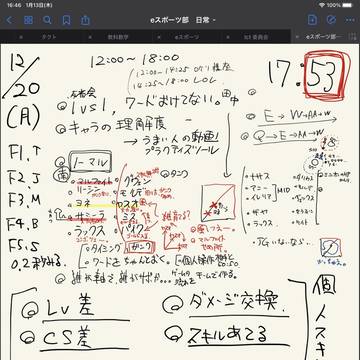Toggle the pencil editing mode icon
360x360 pixels.
point(331,20)
